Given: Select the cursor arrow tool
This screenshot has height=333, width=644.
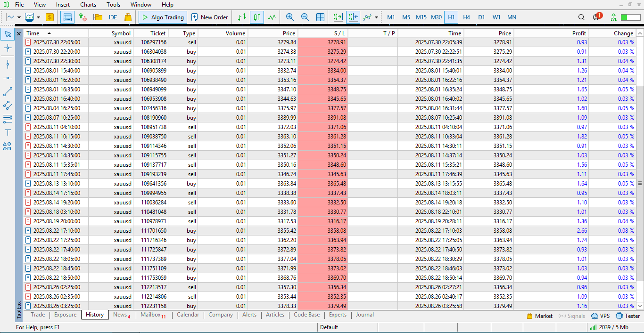Looking at the screenshot, I should tap(8, 34).
